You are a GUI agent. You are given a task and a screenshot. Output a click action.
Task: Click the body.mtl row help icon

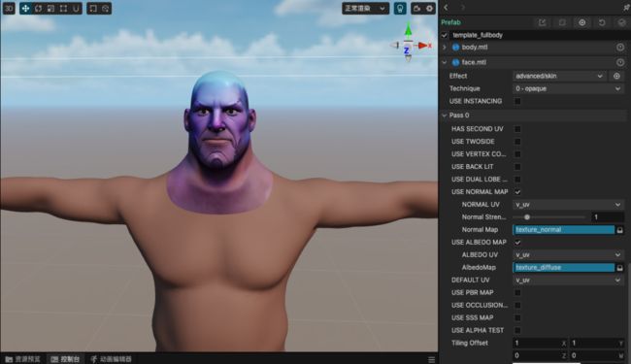tap(620, 48)
